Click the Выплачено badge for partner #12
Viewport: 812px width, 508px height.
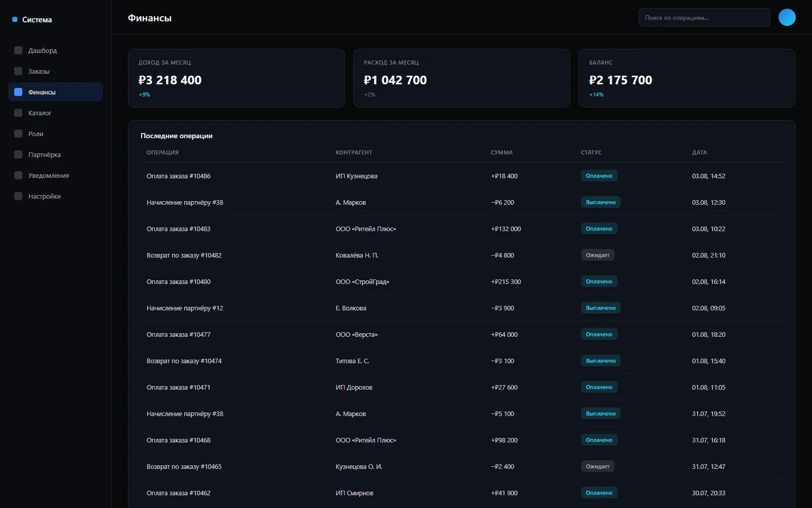[x=600, y=308]
